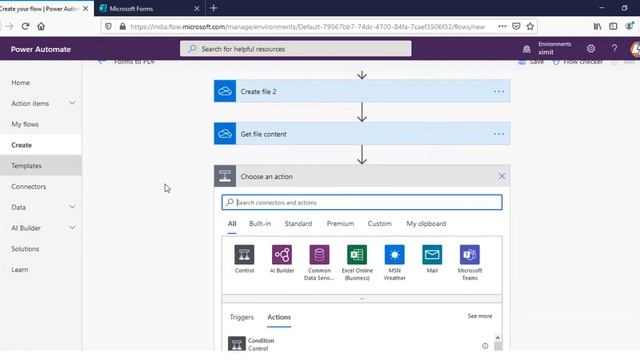Open Create in the sidebar

click(x=21, y=145)
